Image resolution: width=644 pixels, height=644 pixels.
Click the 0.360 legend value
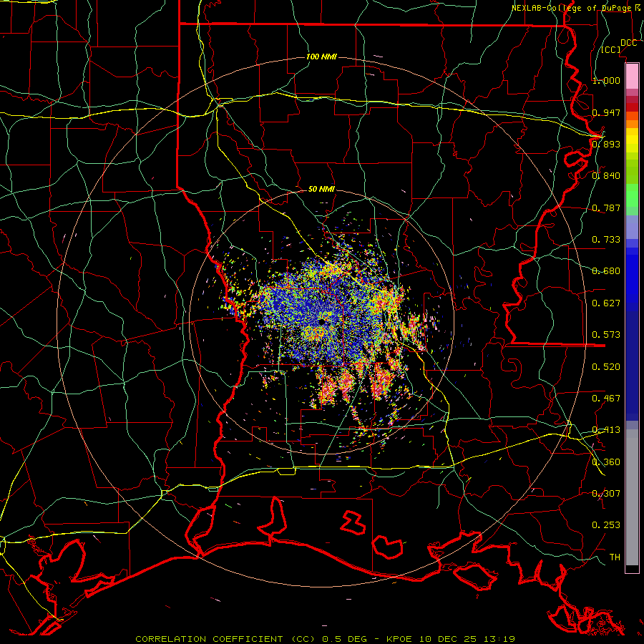pyautogui.click(x=606, y=462)
